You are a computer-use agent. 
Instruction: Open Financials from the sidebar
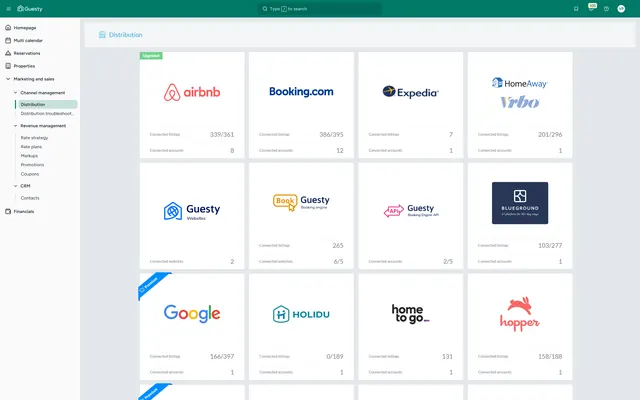(24, 211)
